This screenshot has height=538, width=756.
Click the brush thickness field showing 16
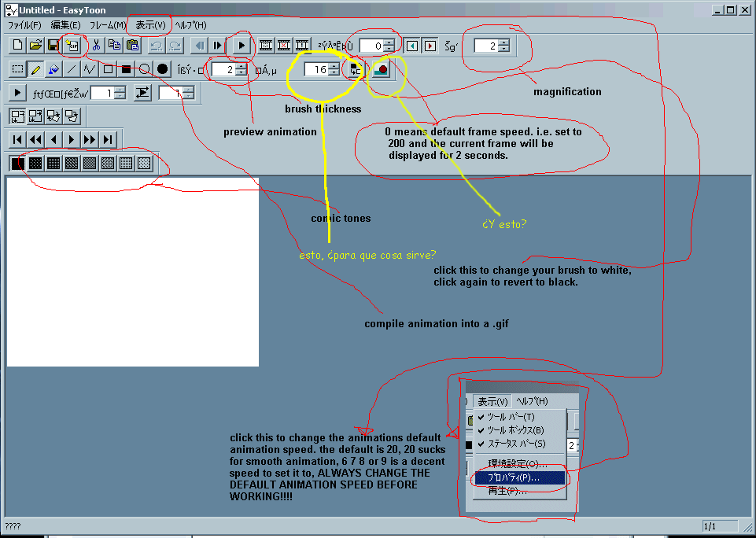316,69
